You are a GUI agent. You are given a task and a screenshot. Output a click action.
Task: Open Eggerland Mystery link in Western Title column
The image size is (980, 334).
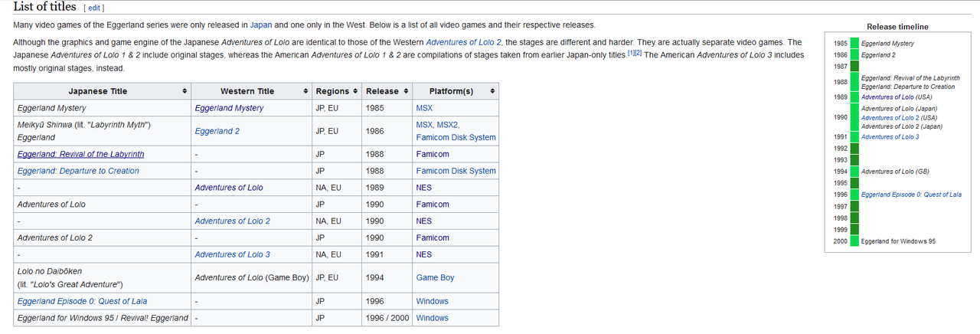[229, 108]
